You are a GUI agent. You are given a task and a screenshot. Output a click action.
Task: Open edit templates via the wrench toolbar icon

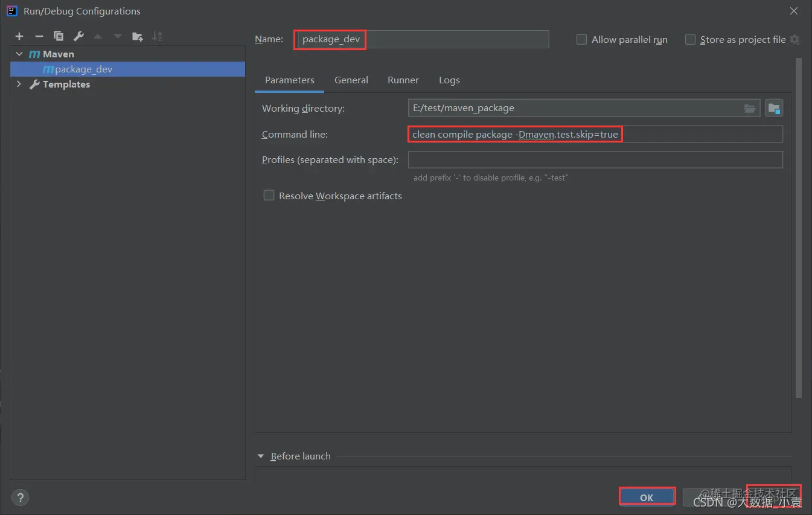(x=78, y=36)
